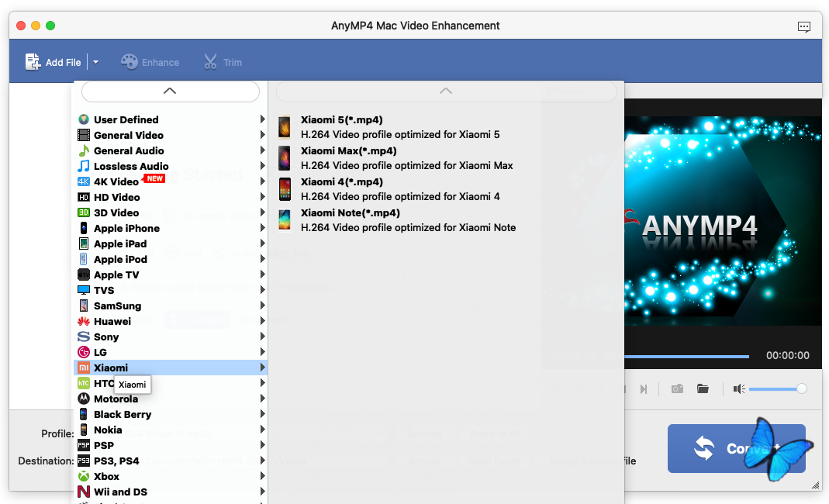This screenshot has width=829, height=504.
Task: Adjust the volume slider
Action: tap(778, 389)
